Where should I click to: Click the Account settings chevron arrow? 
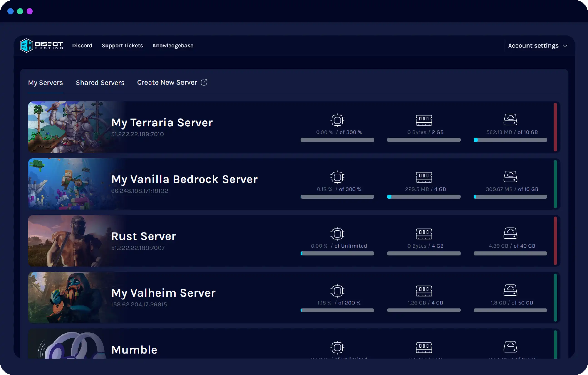tap(565, 46)
